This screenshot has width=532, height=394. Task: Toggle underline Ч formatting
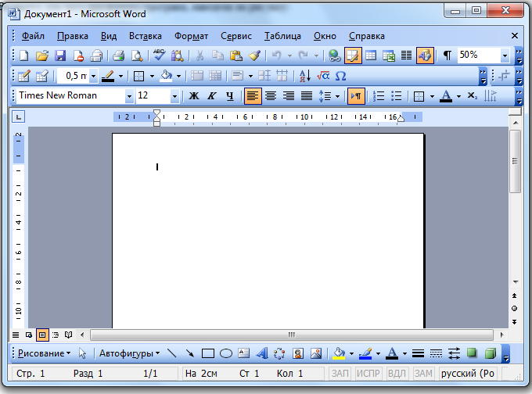(230, 96)
